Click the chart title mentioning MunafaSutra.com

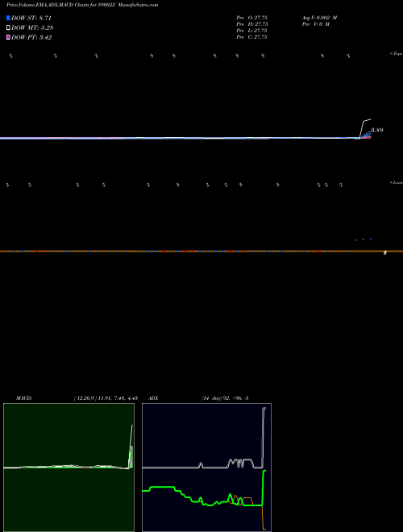point(82,5)
